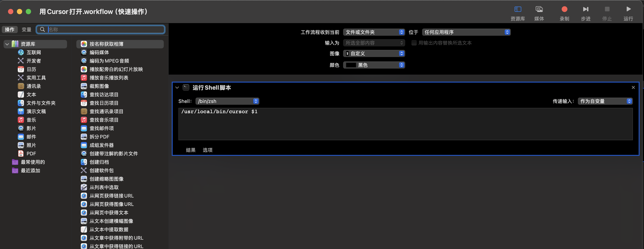
Task: Switch to the 操作 actions tab
Action: [10, 30]
